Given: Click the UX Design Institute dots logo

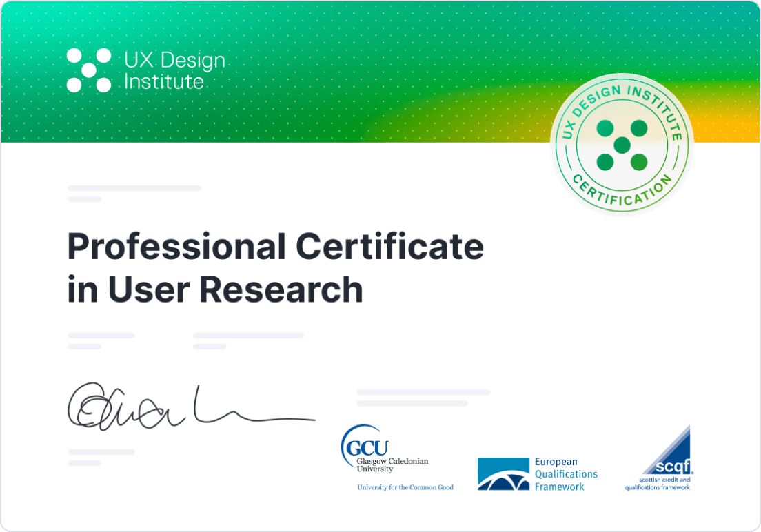Looking at the screenshot, I should tap(87, 70).
